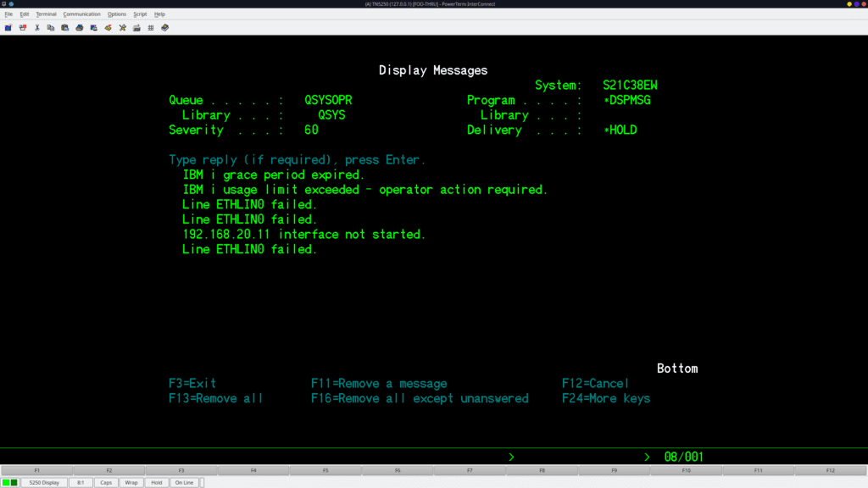The image size is (868, 488).
Task: Open the Communication menu
Action: (x=82, y=14)
